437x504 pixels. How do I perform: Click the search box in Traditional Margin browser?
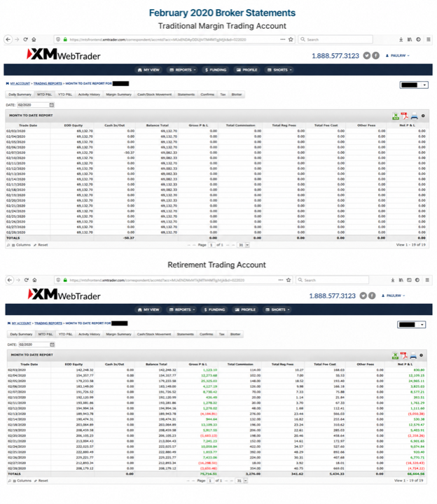(x=335, y=39)
